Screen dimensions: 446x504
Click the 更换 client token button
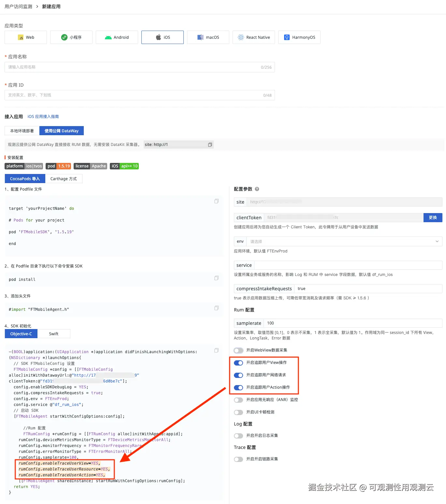click(x=433, y=218)
